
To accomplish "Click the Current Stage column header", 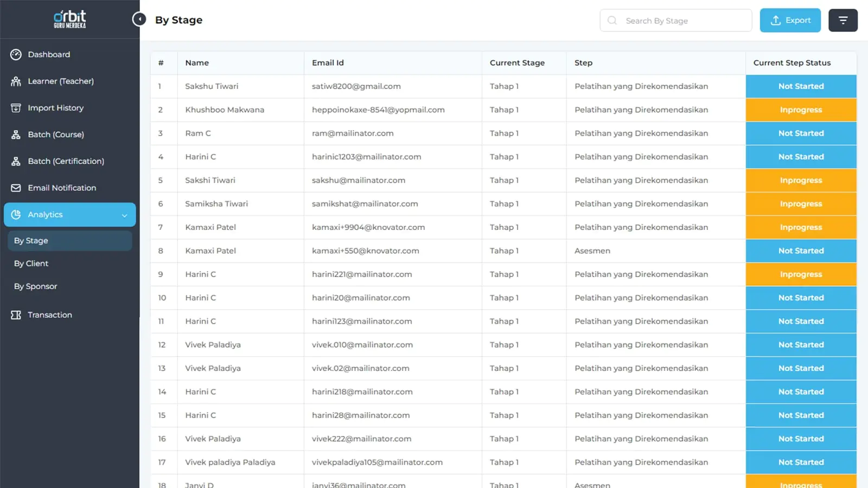I will pyautogui.click(x=517, y=63).
